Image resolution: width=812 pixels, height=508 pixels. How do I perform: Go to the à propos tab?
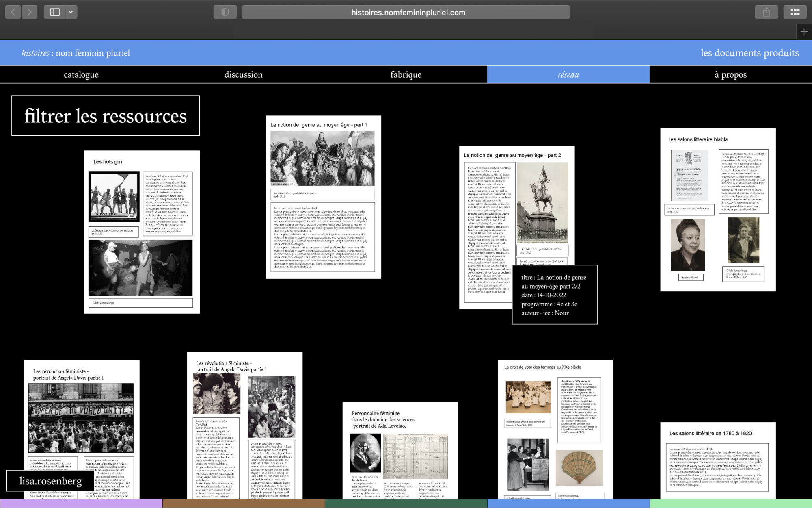click(731, 74)
